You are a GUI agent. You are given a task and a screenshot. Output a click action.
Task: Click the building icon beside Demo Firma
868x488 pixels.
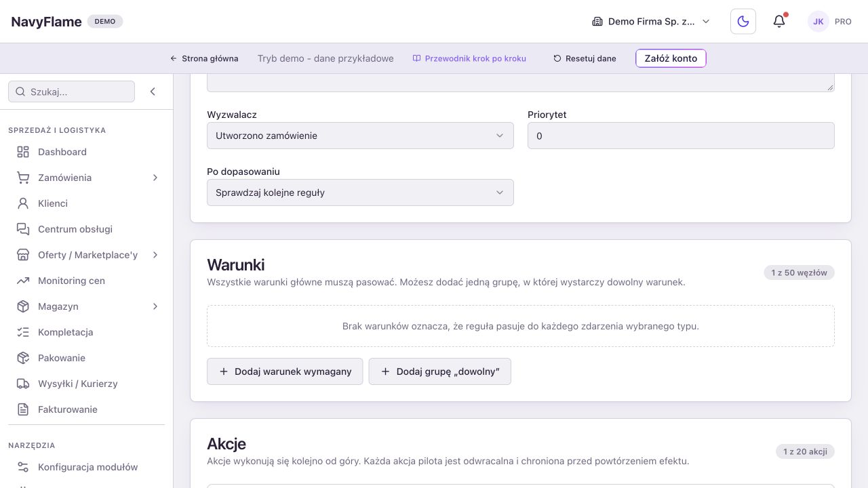click(597, 22)
